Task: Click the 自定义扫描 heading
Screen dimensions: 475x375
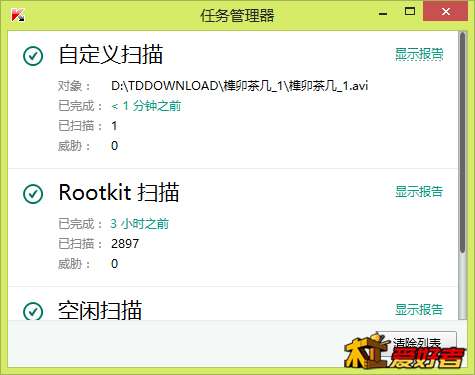Action: [x=111, y=55]
